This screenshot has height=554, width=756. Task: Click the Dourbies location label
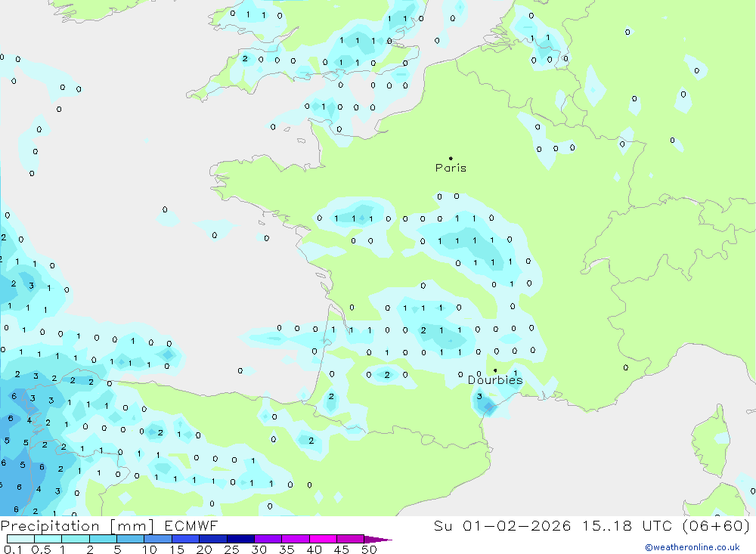click(x=495, y=380)
